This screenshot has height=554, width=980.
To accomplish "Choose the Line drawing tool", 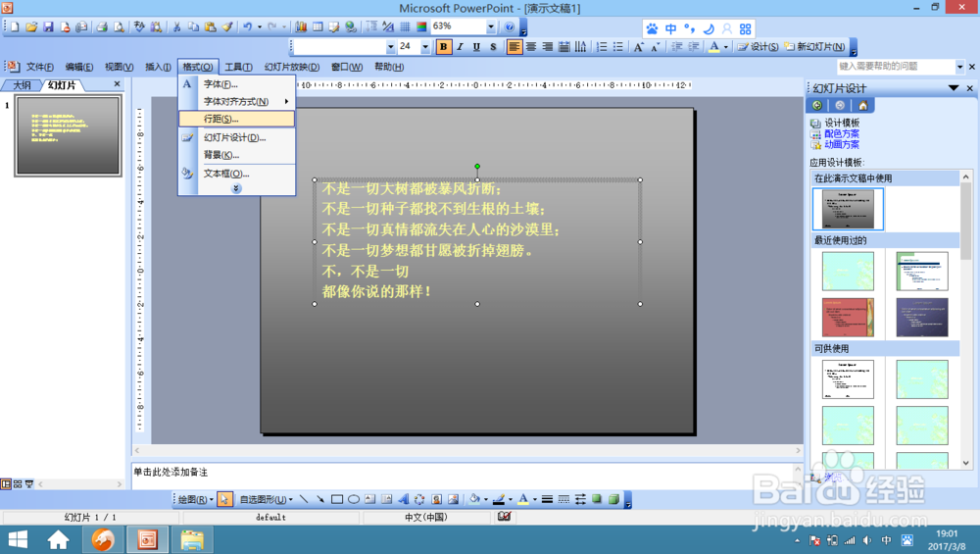I will click(304, 499).
